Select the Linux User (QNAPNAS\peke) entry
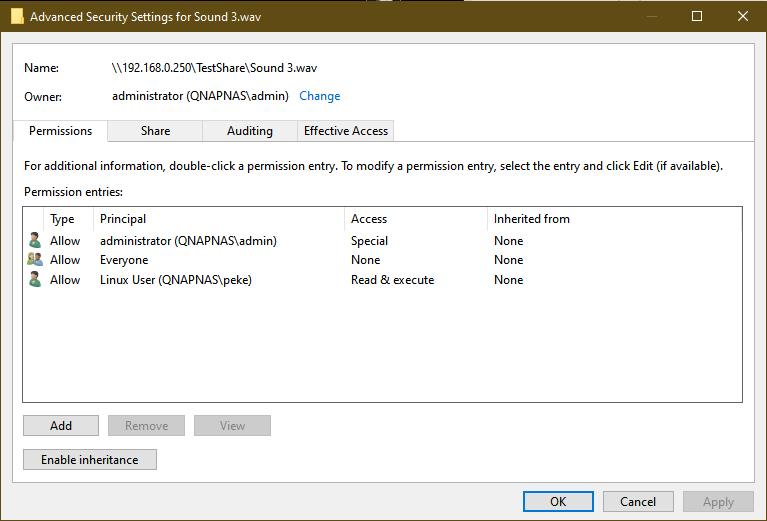Screen dimensions: 767x521 coord(176,280)
